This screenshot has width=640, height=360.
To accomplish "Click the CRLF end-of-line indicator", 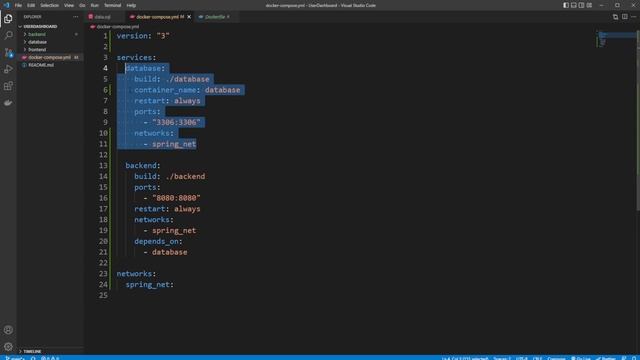I will tap(537, 358).
